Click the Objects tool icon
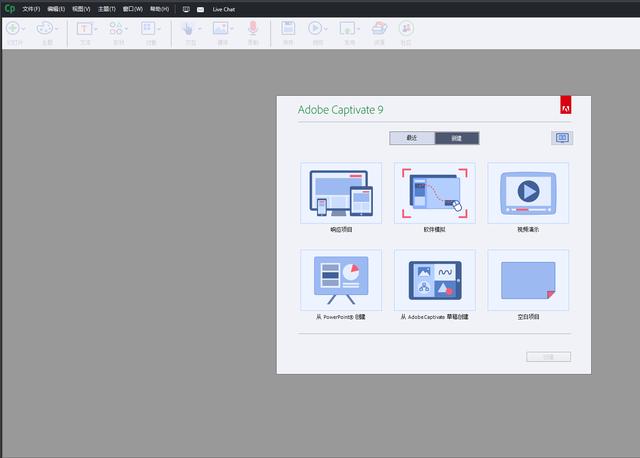 148,28
